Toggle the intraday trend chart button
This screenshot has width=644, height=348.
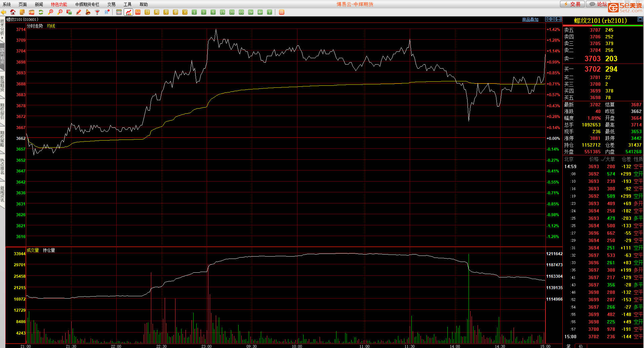pos(128,12)
